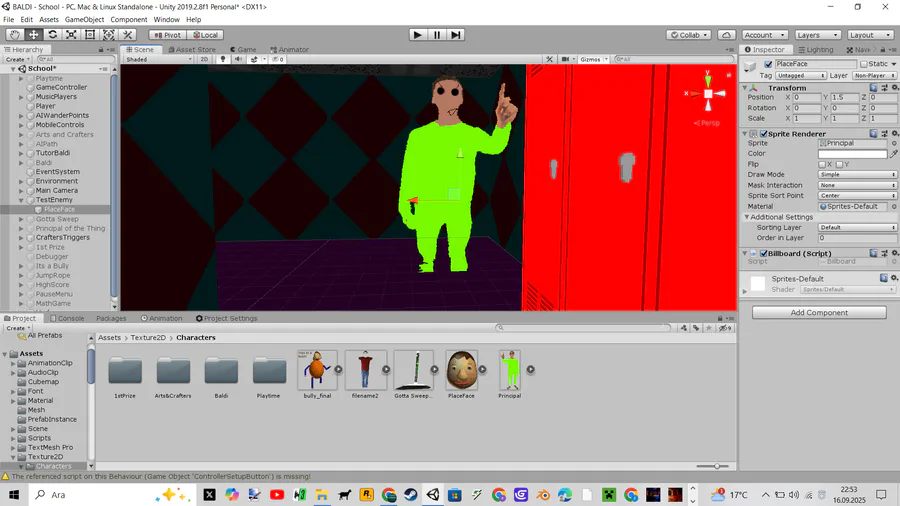900x506 pixels.
Task: Open component tools wrench icon in Scene
Action: click(549, 59)
